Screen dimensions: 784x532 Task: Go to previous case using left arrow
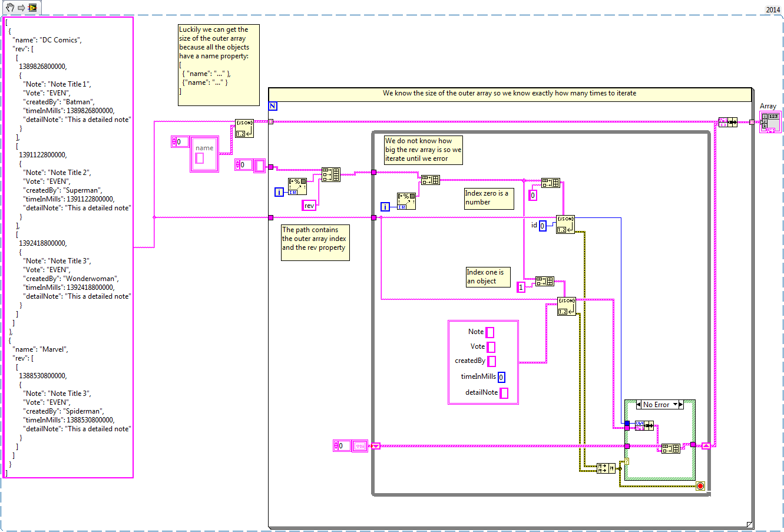639,405
